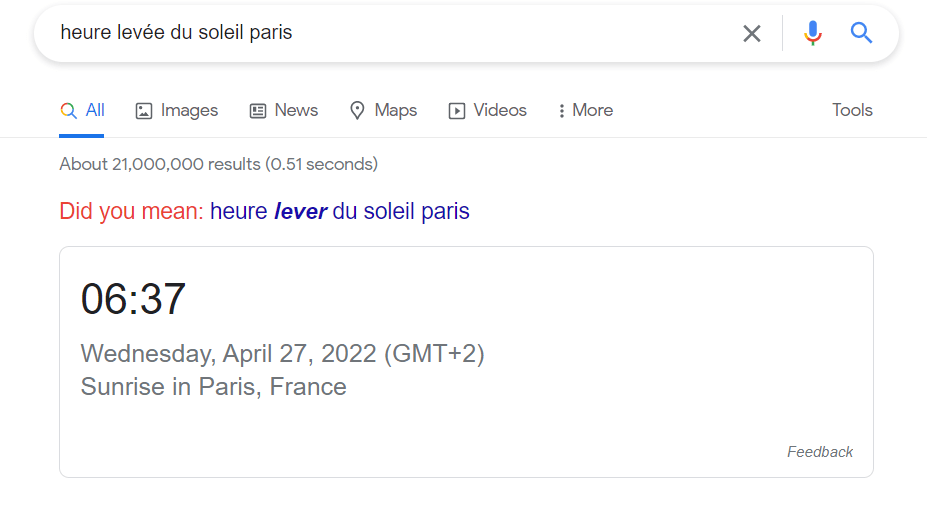Clear the search query with the X icon

[752, 33]
